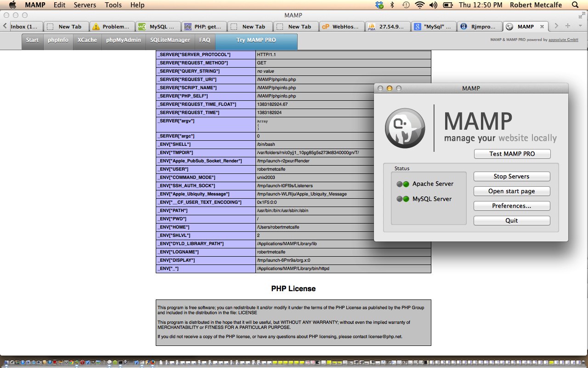Show next tabs with the right chevron
Image resolution: width=588 pixels, height=368 pixels.
coord(557,26)
